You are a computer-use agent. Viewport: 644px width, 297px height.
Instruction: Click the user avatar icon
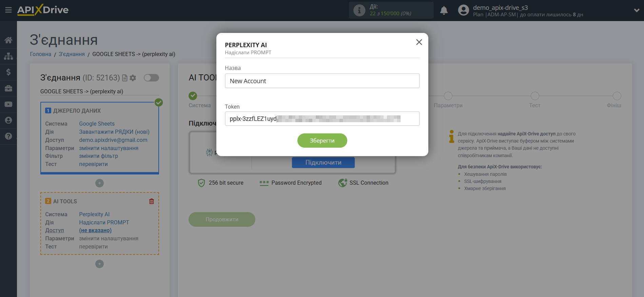click(x=463, y=10)
